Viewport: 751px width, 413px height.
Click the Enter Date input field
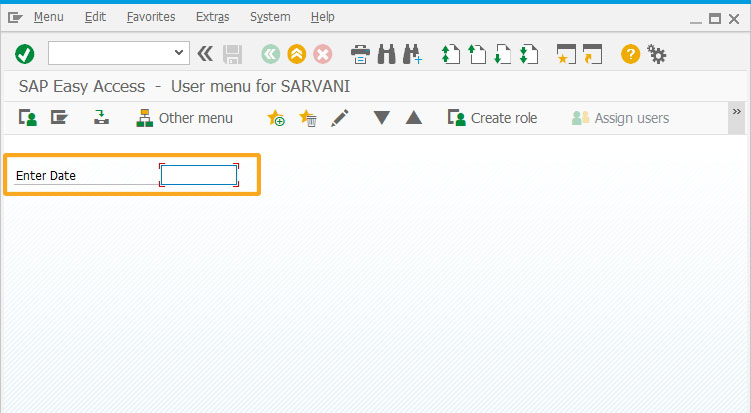click(x=199, y=175)
